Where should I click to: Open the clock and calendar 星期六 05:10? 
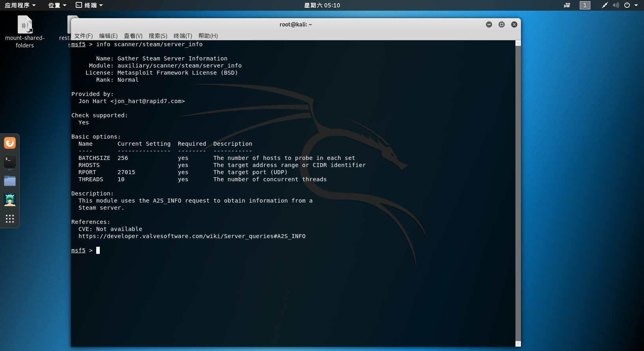click(322, 5)
